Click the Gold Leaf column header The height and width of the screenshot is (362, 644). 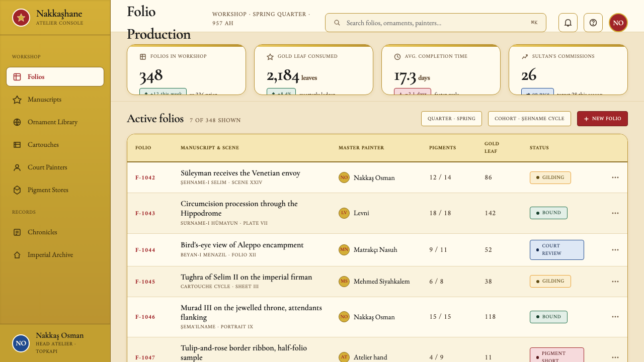click(492, 147)
